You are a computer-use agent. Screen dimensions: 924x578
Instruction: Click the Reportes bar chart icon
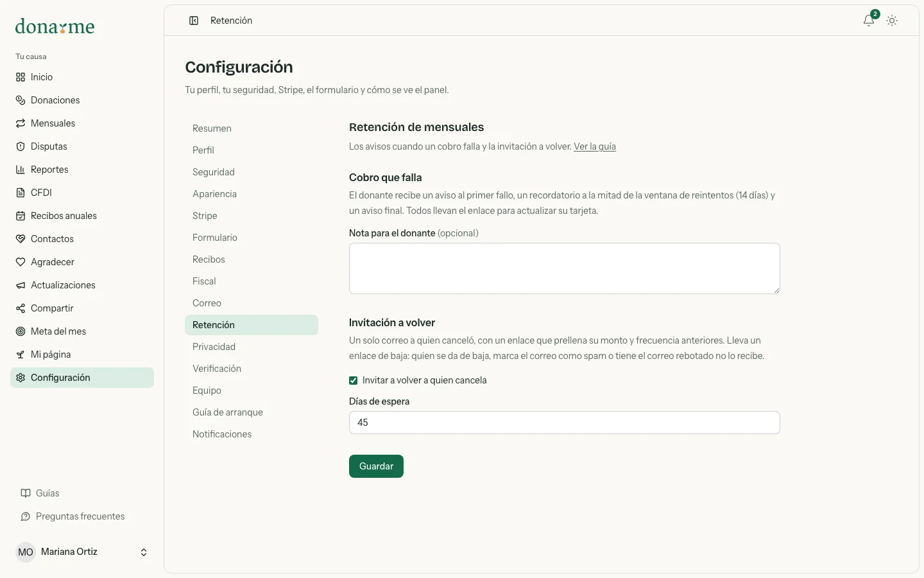[21, 170]
